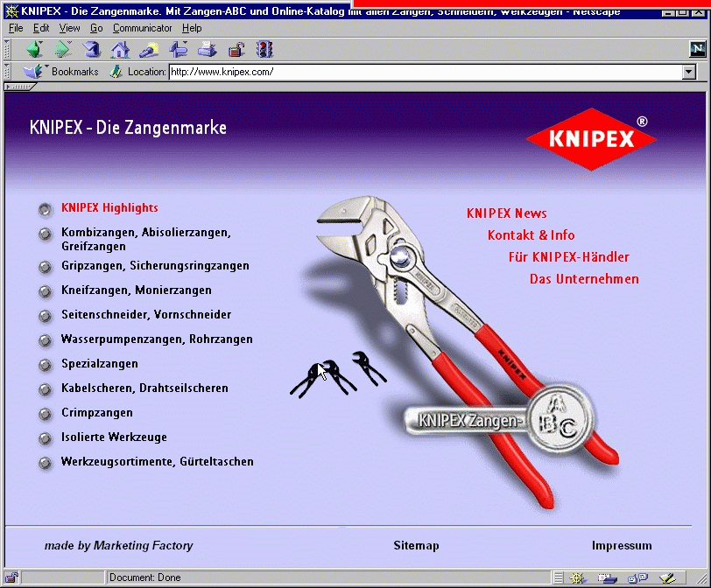This screenshot has width=711, height=588.
Task: Click the component bar grip handle
Action: click(x=558, y=577)
